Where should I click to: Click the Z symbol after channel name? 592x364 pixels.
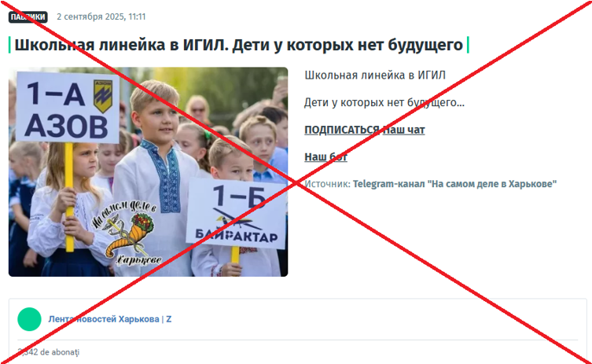pyautogui.click(x=169, y=319)
